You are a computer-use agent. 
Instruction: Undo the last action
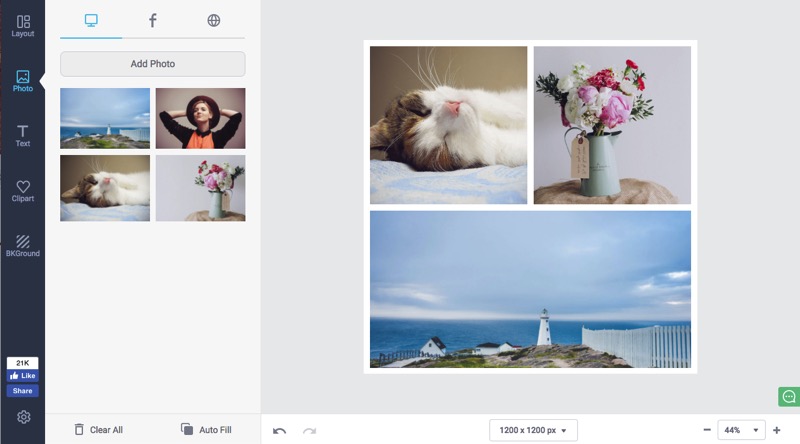coord(279,431)
